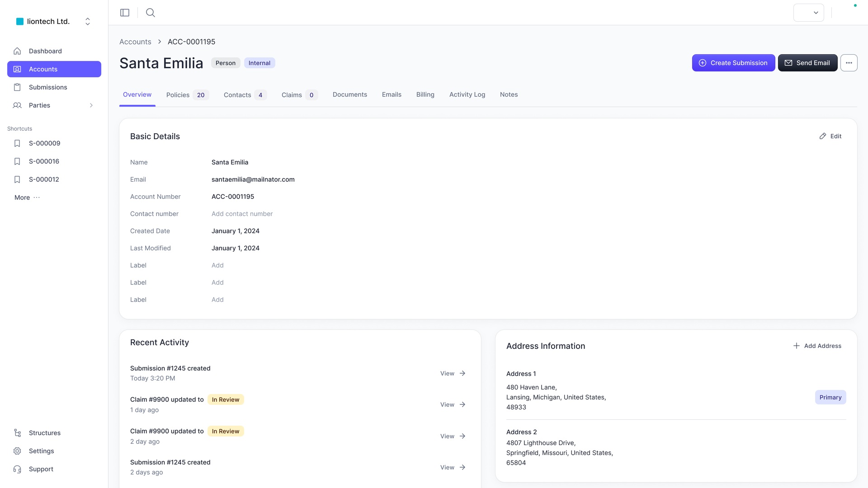Viewport: 868px width, 488px height.
Task: Click the Dashboard home icon
Action: [x=17, y=51]
